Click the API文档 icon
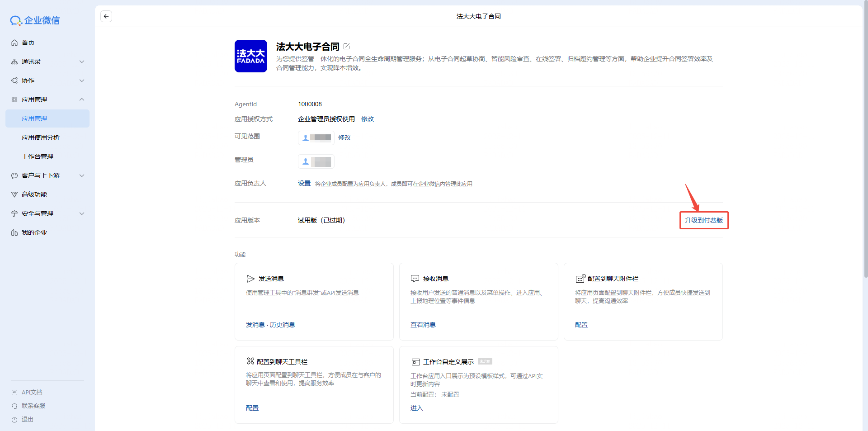The height and width of the screenshot is (431, 868). (x=14, y=393)
